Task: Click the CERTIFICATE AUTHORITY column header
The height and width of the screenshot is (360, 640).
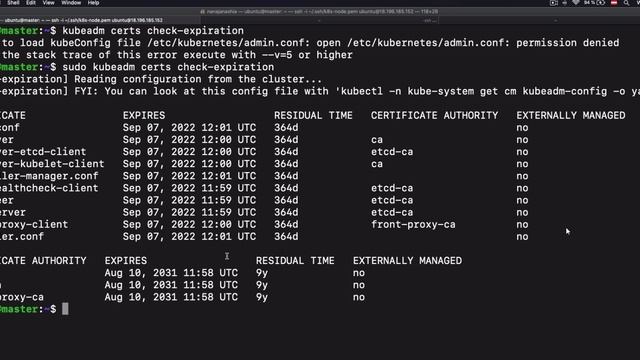Action: [x=434, y=116]
